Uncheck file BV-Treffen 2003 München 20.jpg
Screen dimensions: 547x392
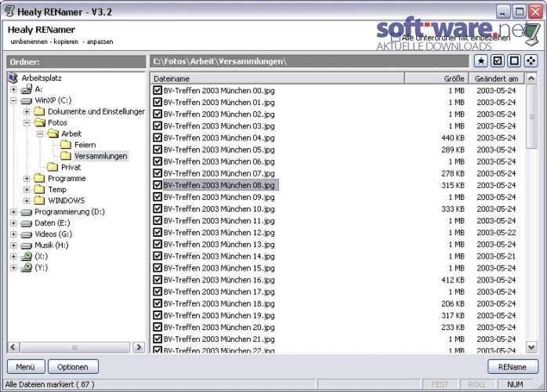(158, 327)
